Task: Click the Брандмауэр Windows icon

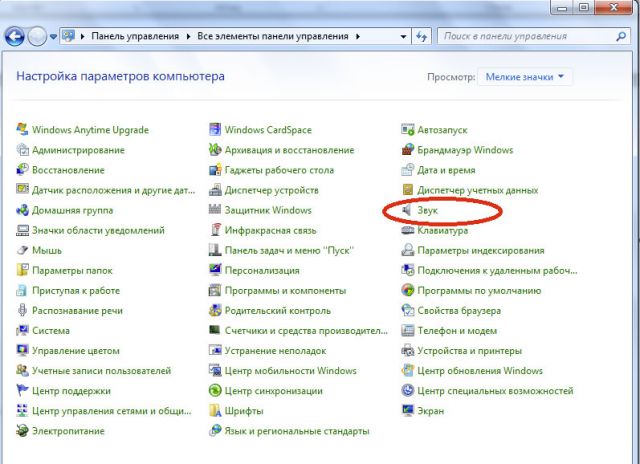Action: point(407,150)
